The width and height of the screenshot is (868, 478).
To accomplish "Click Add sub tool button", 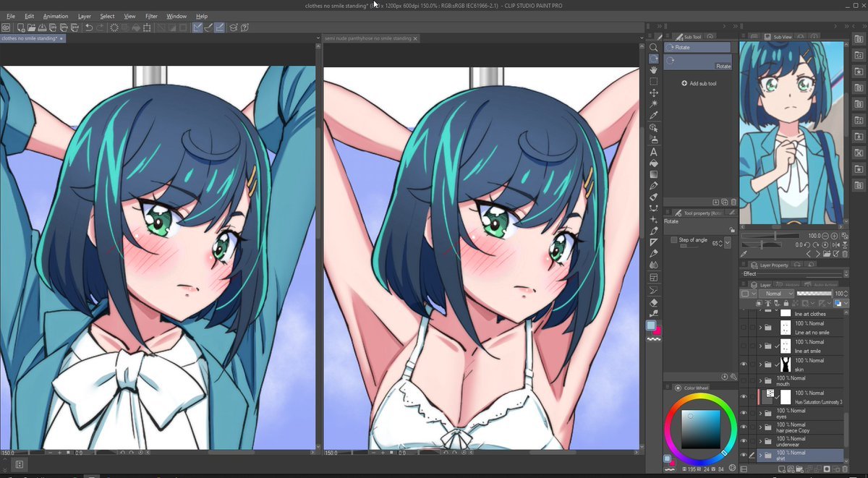I will point(699,84).
